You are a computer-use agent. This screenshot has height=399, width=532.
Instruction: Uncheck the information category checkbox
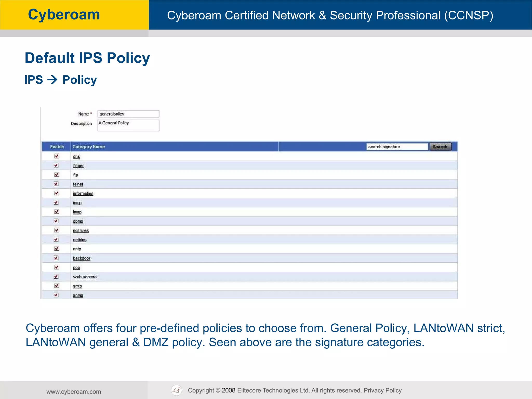[x=57, y=193]
